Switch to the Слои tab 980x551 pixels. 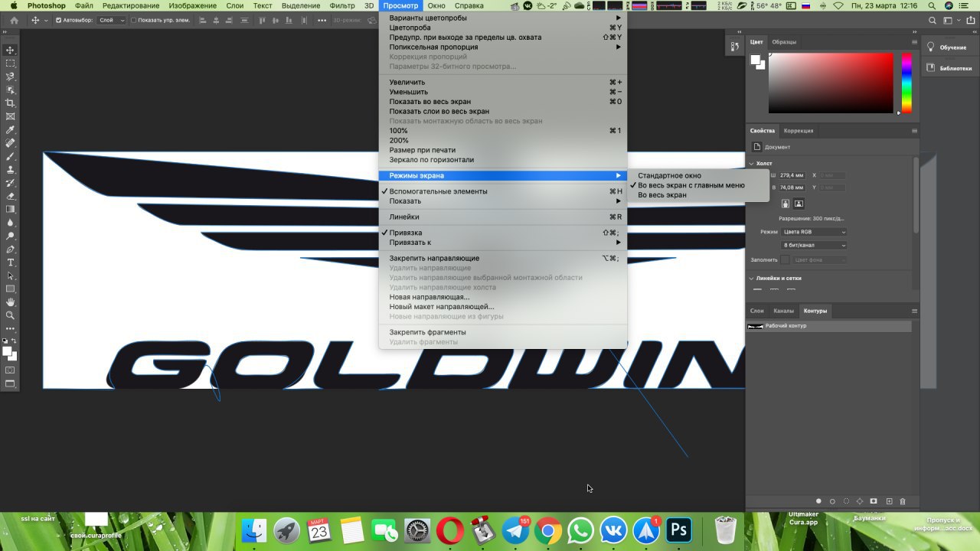(x=757, y=311)
